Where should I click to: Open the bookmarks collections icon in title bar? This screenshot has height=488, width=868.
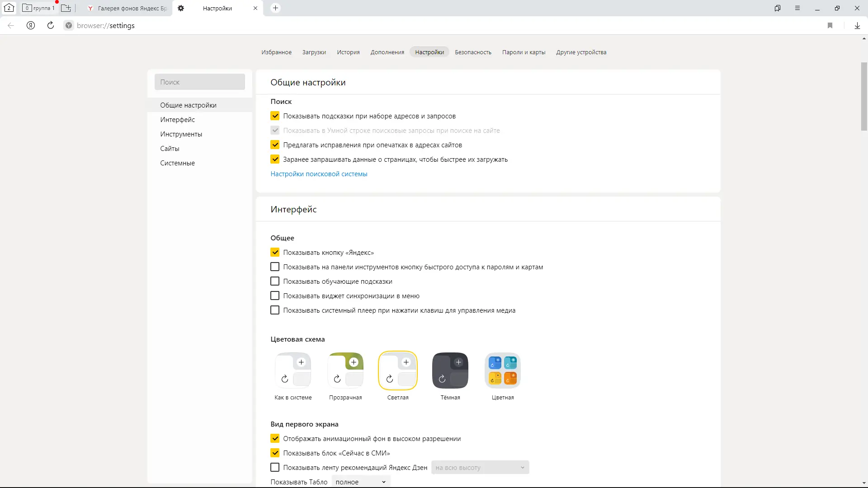[x=778, y=8]
